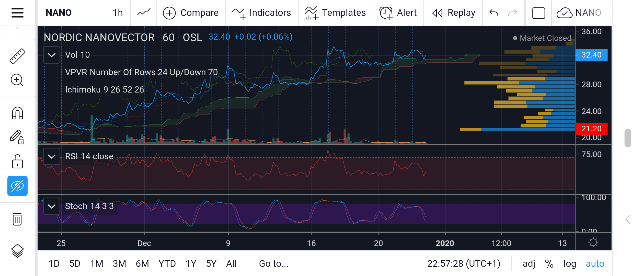Click the page vertical scrollbar thumb
Screen dimensions: 644x276
coord(628,138)
